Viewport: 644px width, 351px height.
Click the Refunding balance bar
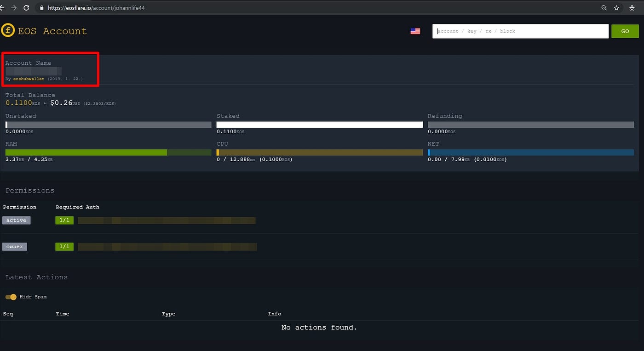(x=531, y=125)
